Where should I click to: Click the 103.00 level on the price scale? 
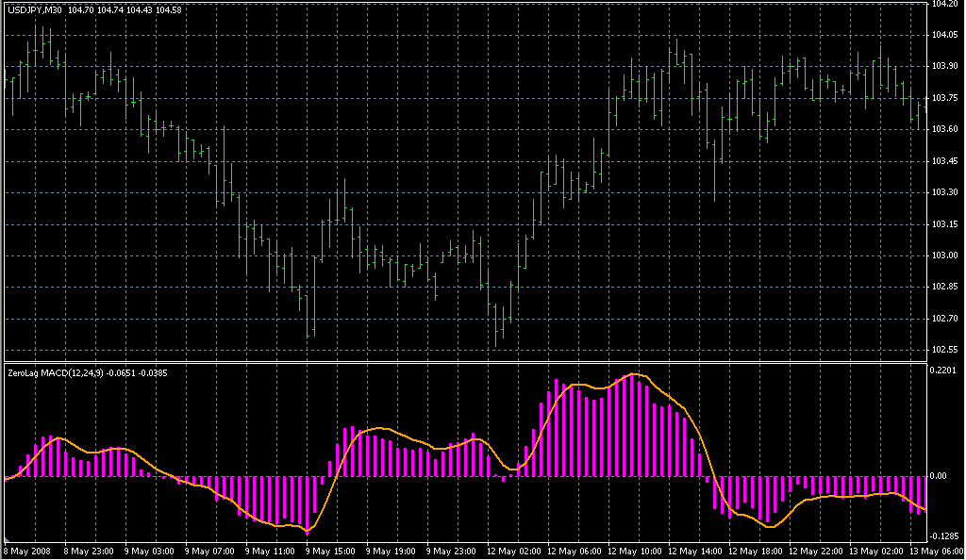pos(944,255)
